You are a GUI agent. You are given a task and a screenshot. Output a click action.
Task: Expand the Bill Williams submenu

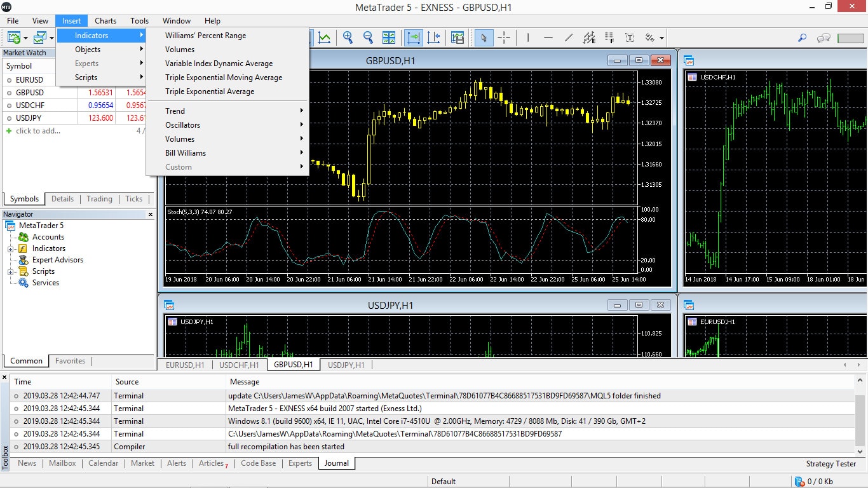(x=227, y=153)
